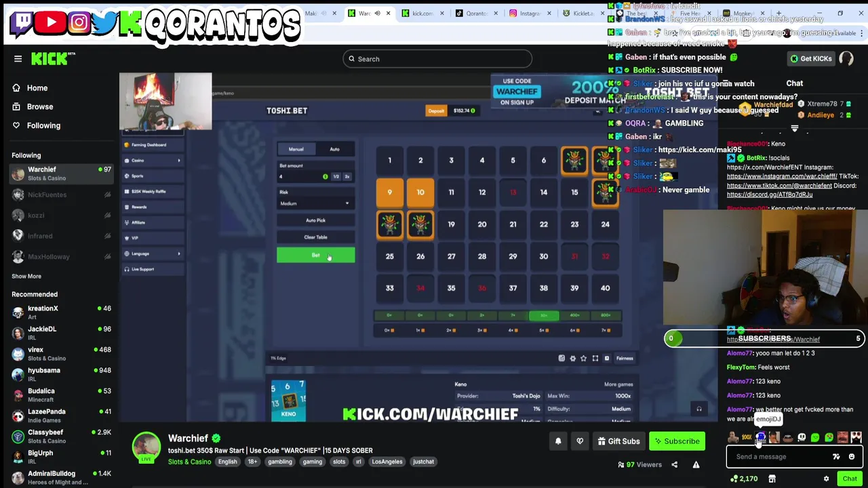This screenshot has height=488, width=868.
Task: Expand Show more followed channels
Action: point(26,276)
